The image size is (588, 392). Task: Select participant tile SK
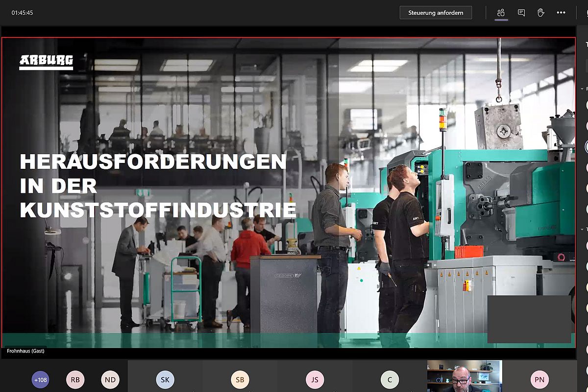(x=165, y=377)
